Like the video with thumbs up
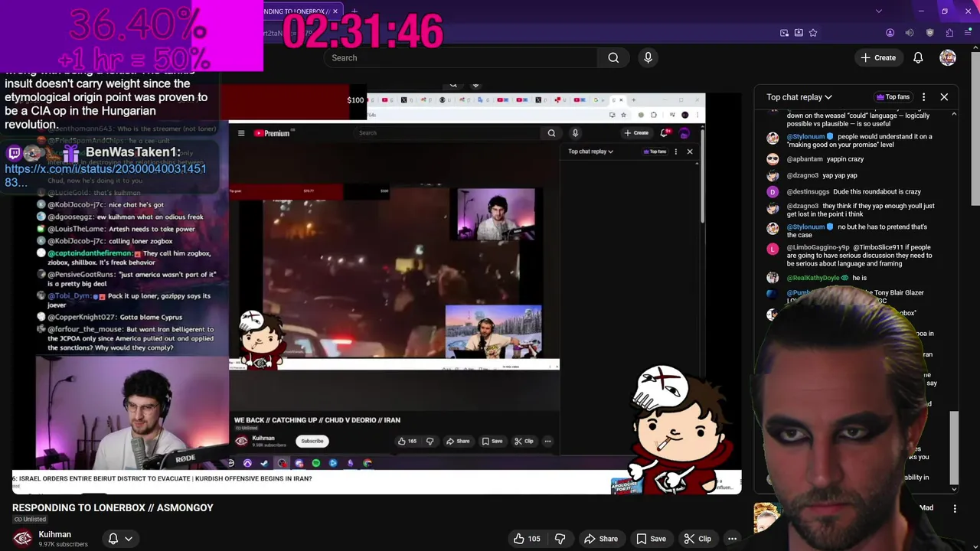Image resolution: width=980 pixels, height=551 pixels. 526,539
